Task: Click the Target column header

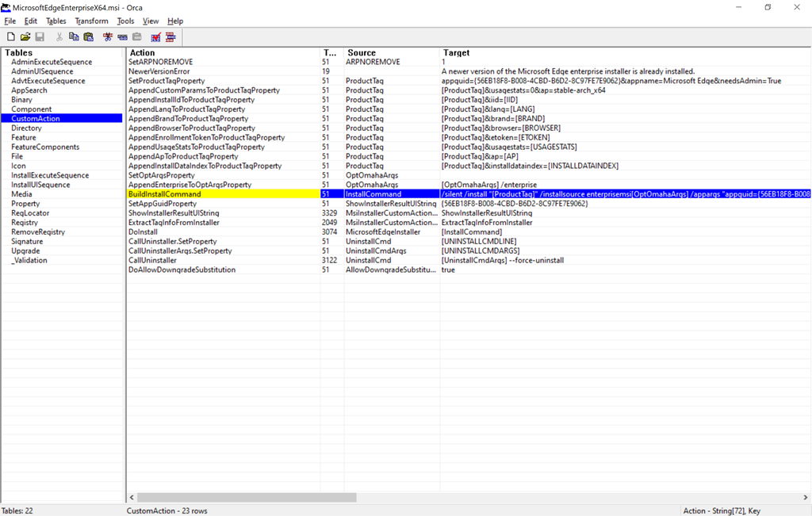Action: click(x=456, y=53)
